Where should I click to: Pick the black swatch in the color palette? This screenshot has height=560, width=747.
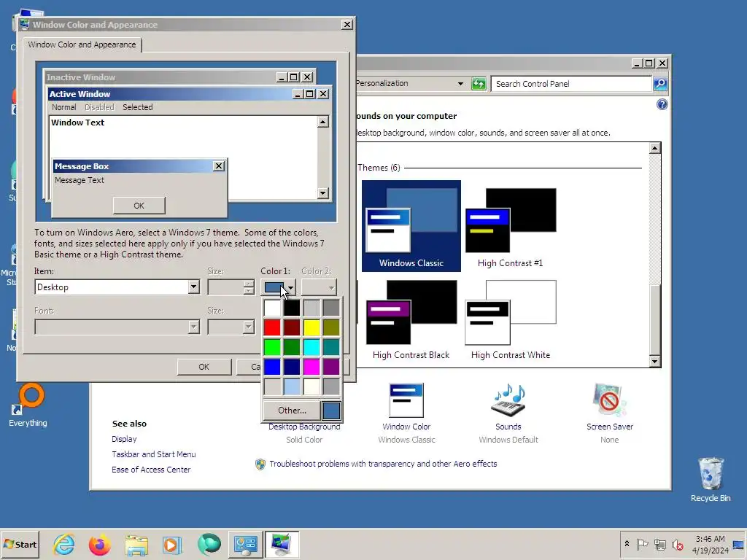click(292, 308)
